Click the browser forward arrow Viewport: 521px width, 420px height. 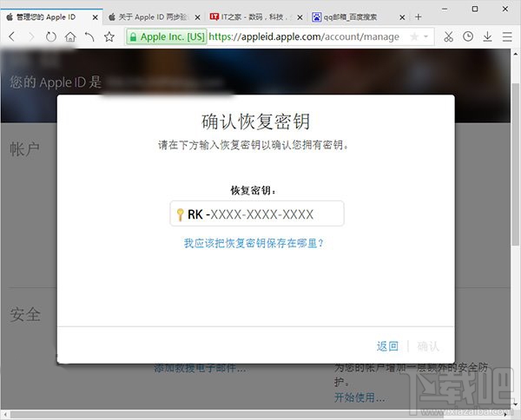pos(31,36)
